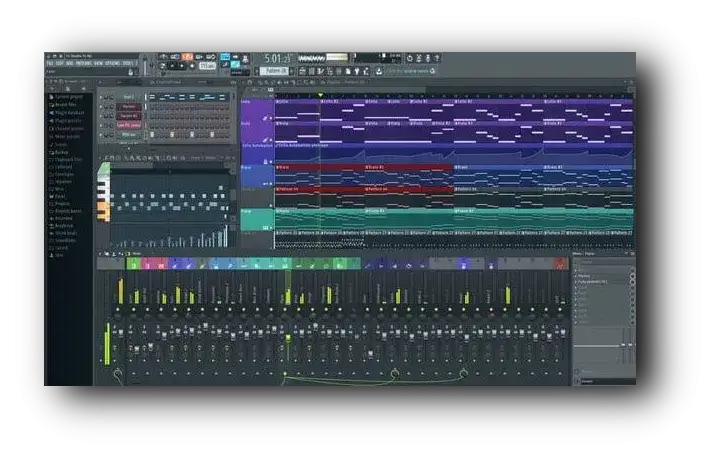Click the red Low Pit. Drums channel button

(x=128, y=124)
